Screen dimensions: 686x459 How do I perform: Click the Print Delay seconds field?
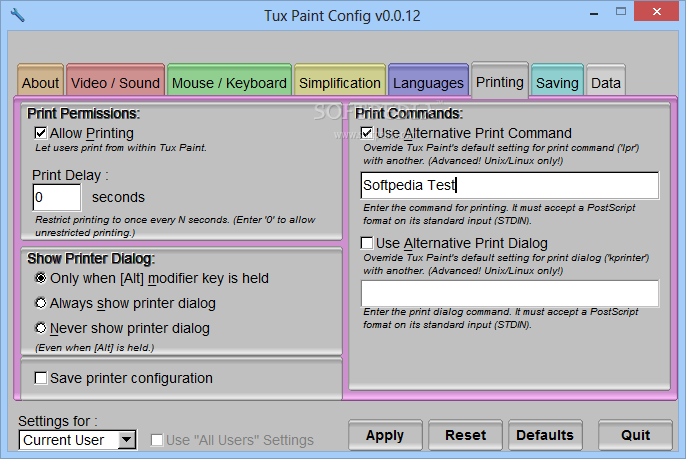click(x=57, y=197)
